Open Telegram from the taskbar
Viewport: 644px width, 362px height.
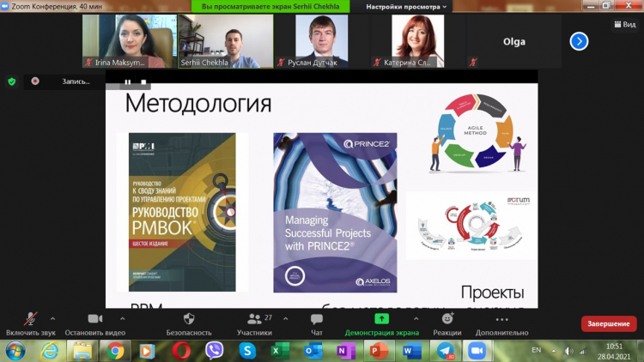coord(444,351)
